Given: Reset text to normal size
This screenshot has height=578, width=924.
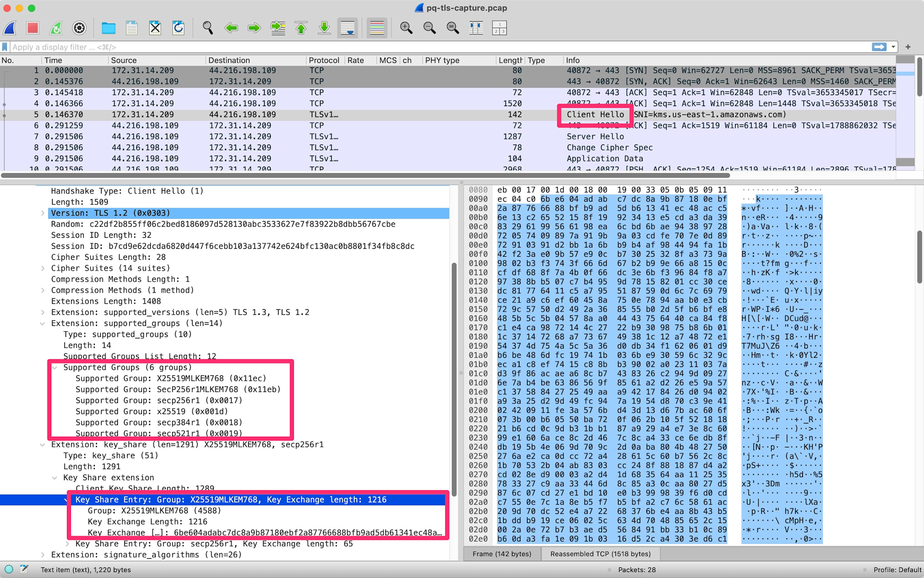Looking at the screenshot, I should [x=453, y=28].
